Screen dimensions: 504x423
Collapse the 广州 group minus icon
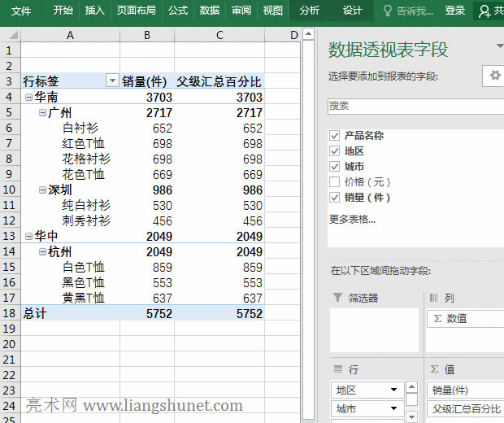point(42,113)
